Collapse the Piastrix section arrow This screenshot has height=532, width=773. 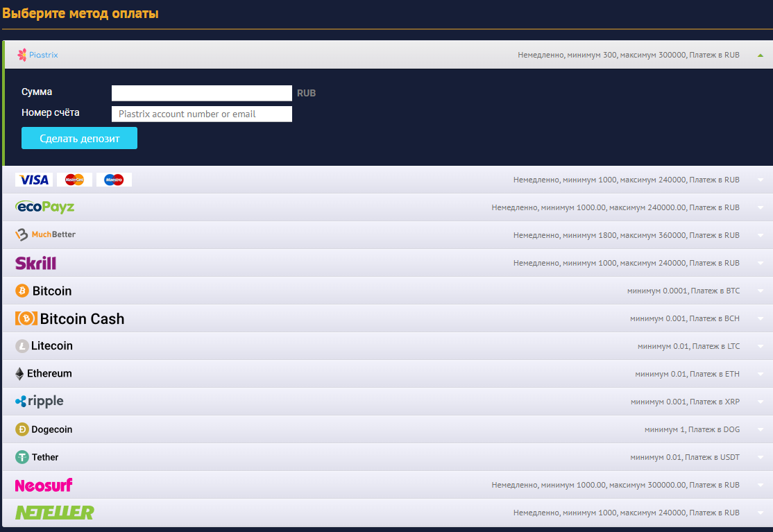[761, 55]
